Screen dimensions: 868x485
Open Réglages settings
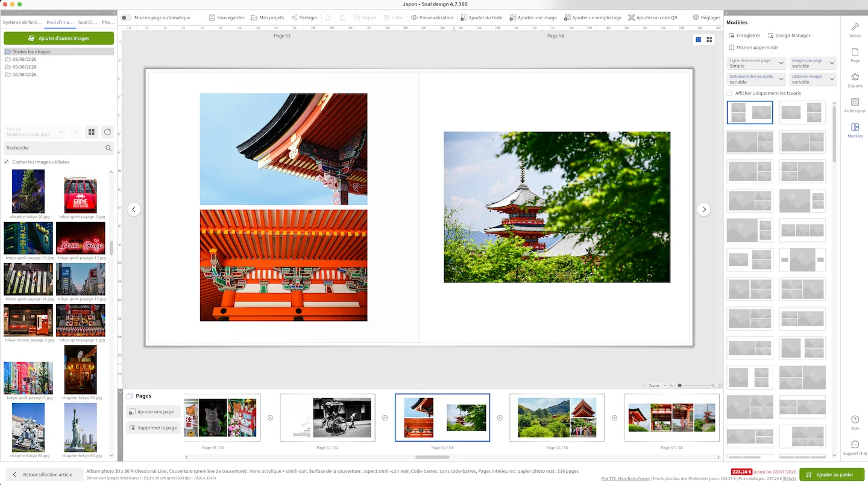point(706,17)
